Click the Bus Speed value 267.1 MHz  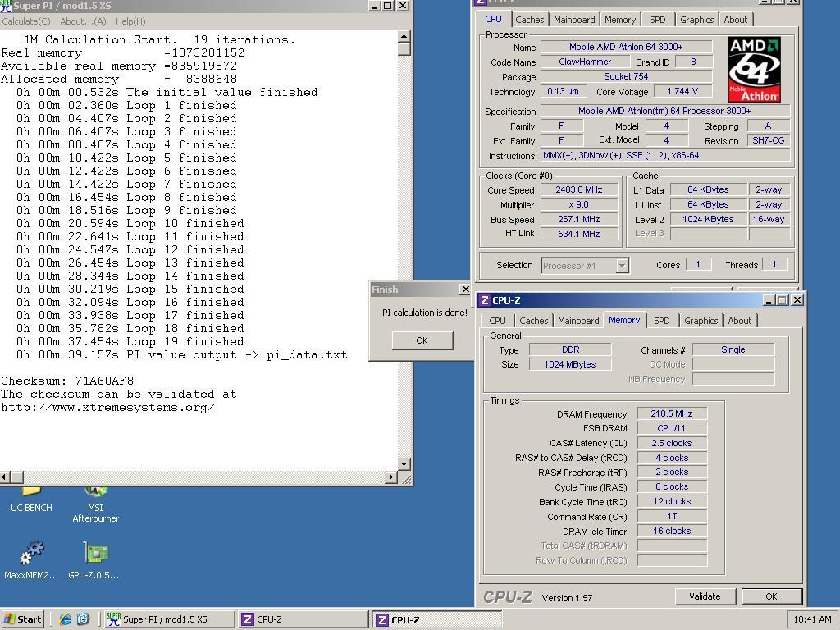click(578, 219)
